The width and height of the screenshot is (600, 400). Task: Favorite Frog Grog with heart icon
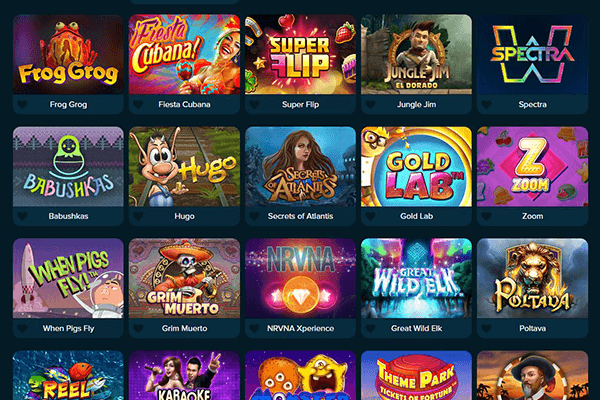pos(22,104)
